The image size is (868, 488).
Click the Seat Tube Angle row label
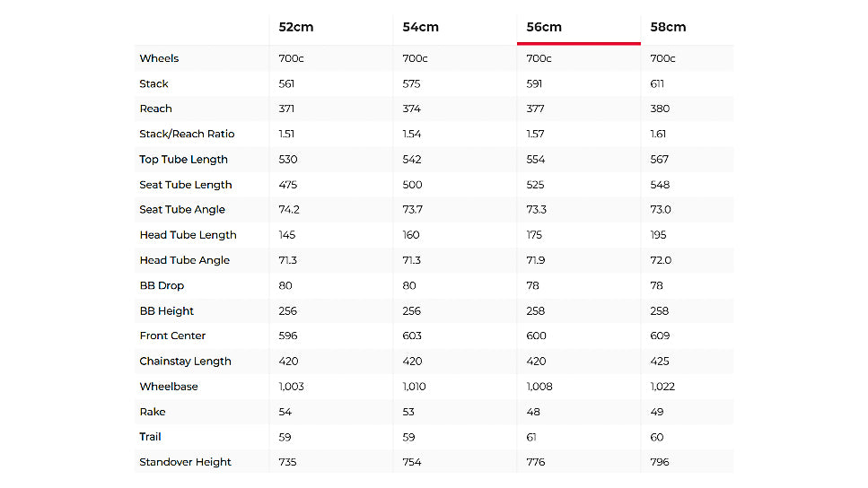coord(182,210)
